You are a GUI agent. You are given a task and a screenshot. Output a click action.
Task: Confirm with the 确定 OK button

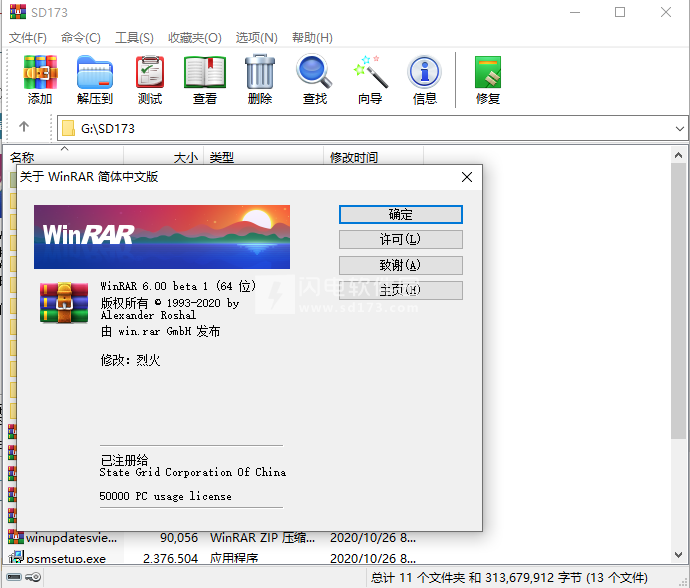pos(400,214)
